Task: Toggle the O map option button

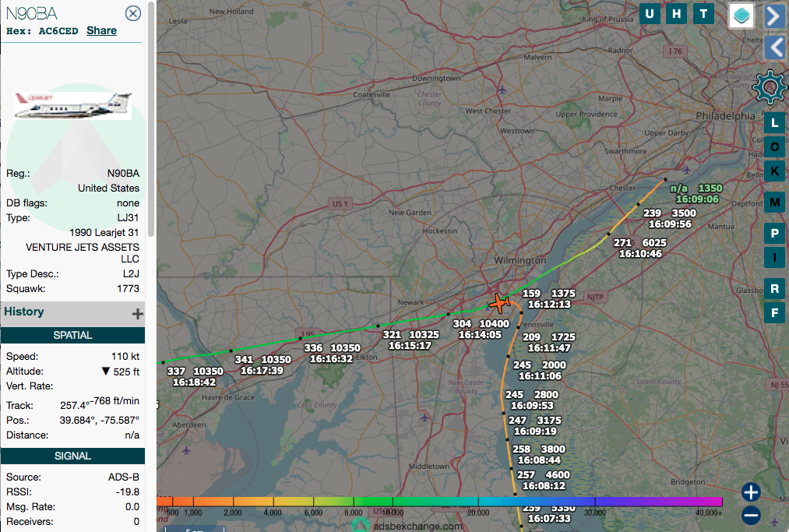Action: [774, 147]
